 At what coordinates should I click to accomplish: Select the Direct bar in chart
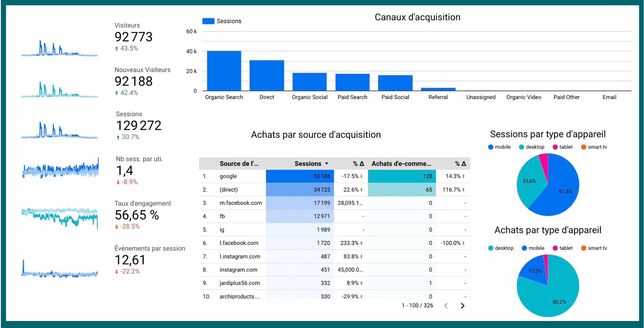(267, 75)
